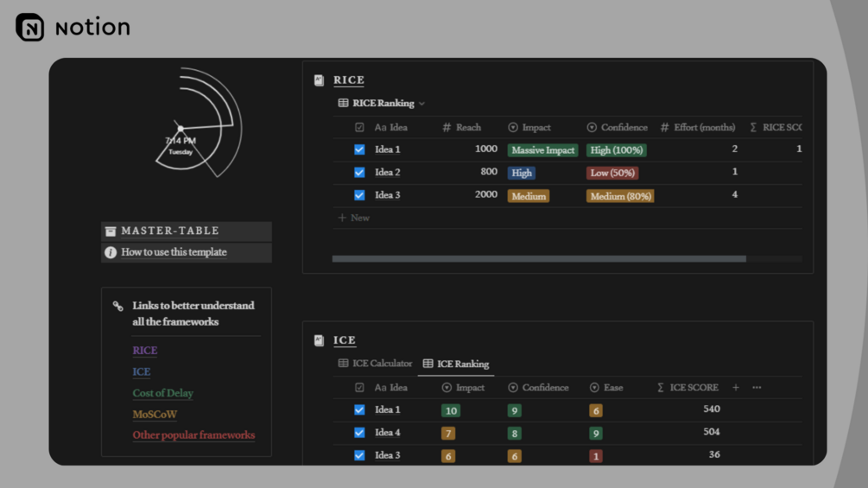Open the RICE database title
This screenshot has height=488, width=868.
click(349, 80)
